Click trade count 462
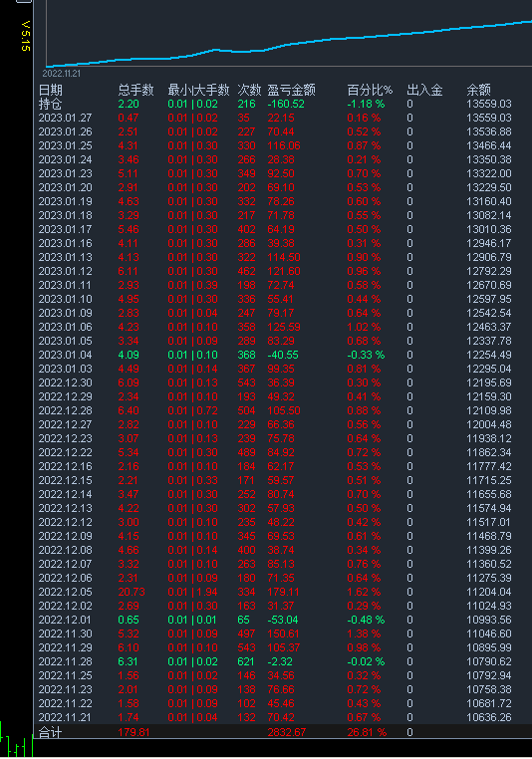 (246, 272)
